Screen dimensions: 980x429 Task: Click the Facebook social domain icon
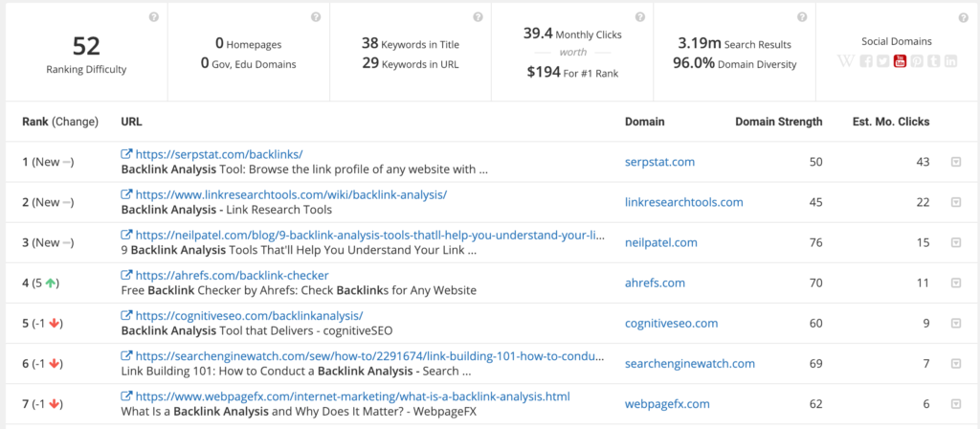(866, 61)
